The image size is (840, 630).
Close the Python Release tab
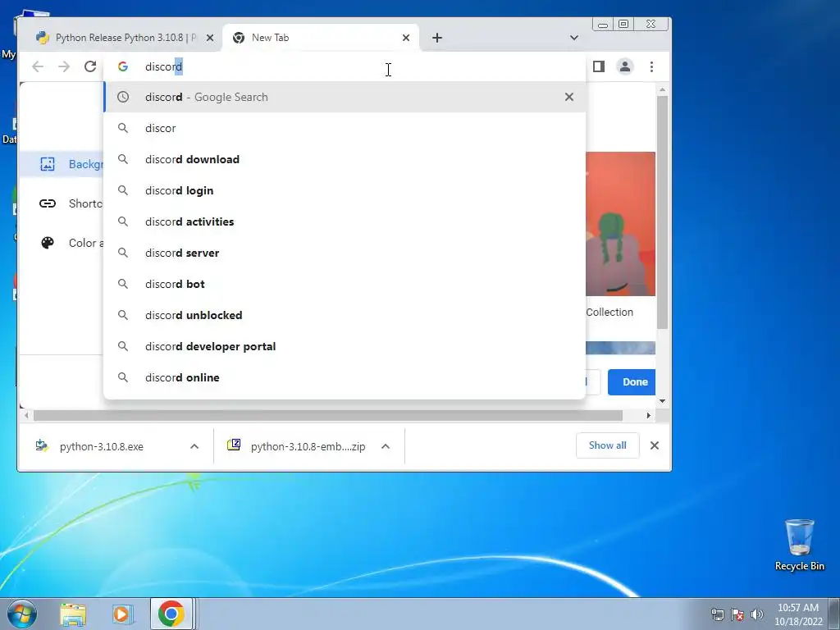coord(210,38)
